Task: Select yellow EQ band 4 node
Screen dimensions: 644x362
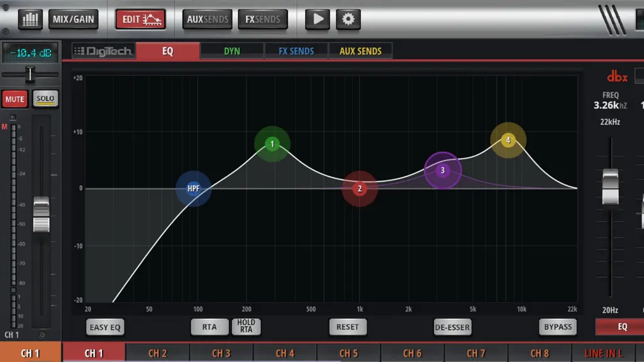Action: pos(508,140)
